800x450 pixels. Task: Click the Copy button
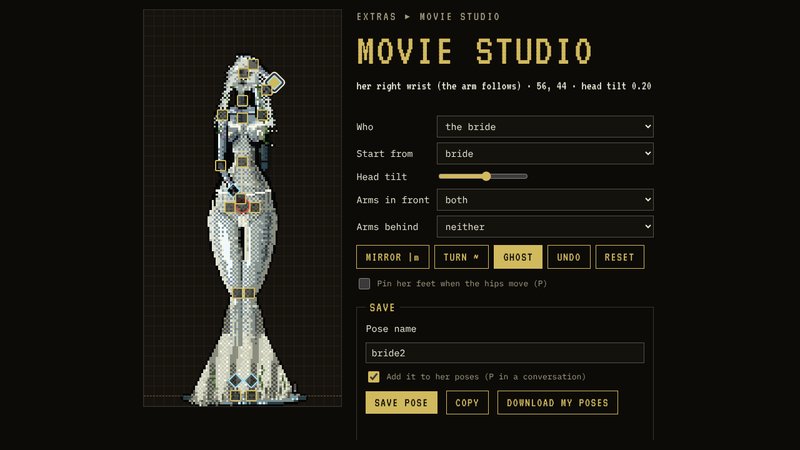tap(467, 403)
